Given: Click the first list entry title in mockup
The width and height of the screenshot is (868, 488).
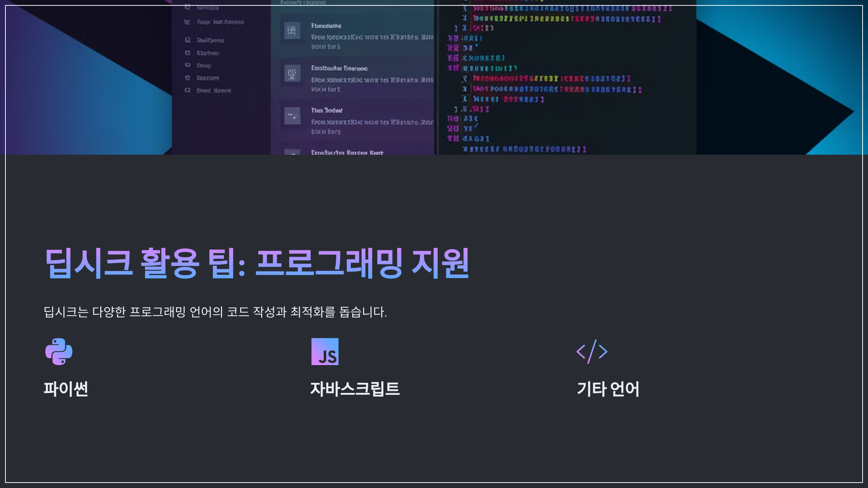Looking at the screenshot, I should point(326,26).
